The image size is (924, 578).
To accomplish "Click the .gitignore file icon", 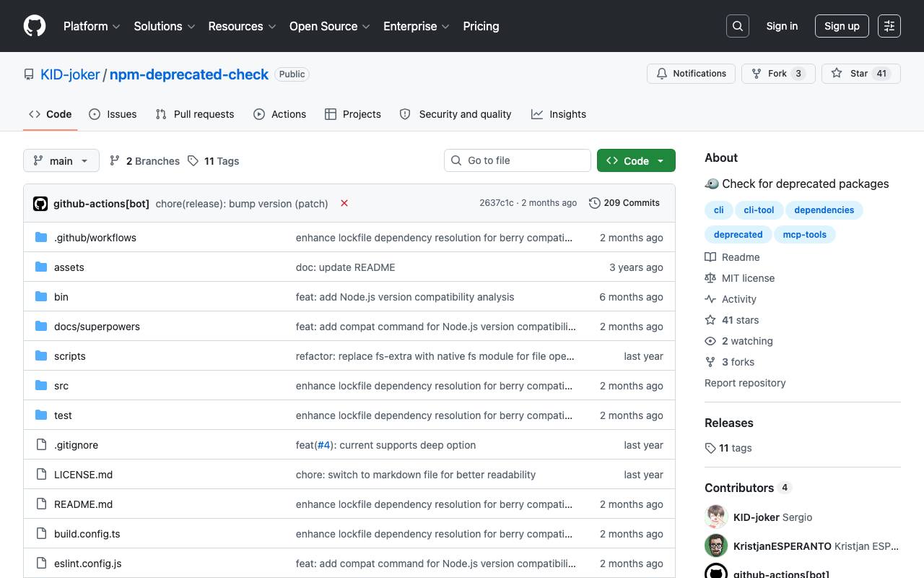I will pyautogui.click(x=41, y=445).
